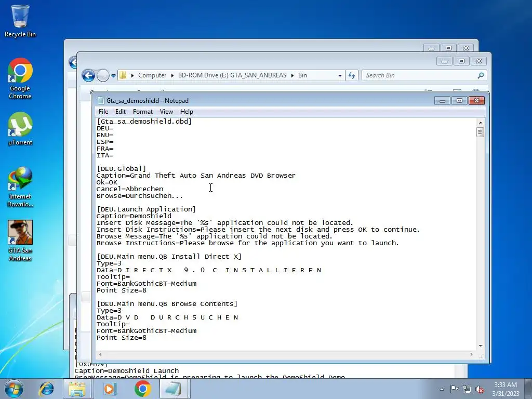Expand the arrow before Computer breadcrumb
Viewport: 532px width, 399px height.
point(132,75)
